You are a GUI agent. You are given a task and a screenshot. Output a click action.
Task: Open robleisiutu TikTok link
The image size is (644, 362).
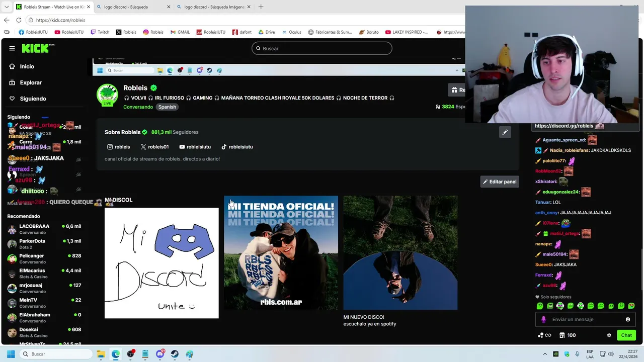coord(237,147)
